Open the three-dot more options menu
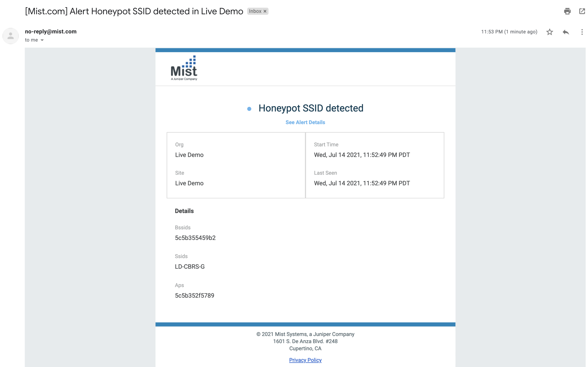The image size is (588, 367). tap(582, 32)
